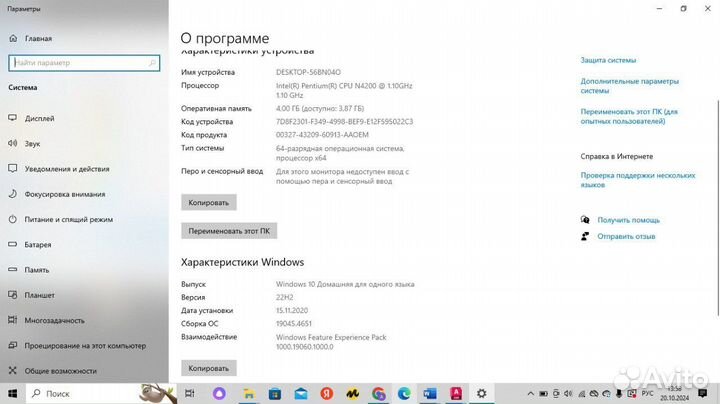Open the Action Center notifications icon
Image resolution: width=720 pixels, height=404 pixels.
[x=702, y=393]
